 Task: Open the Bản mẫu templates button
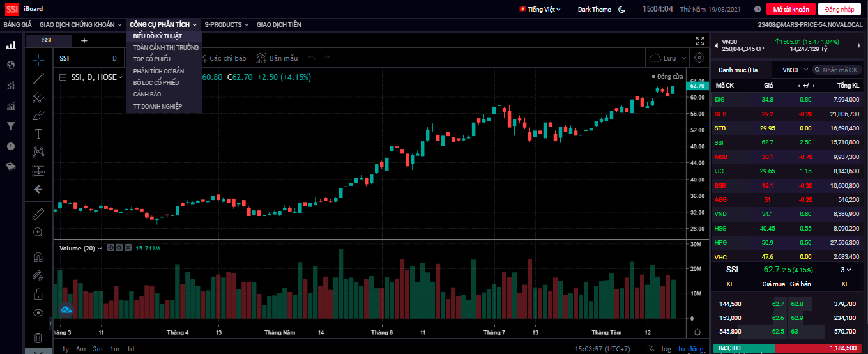277,58
